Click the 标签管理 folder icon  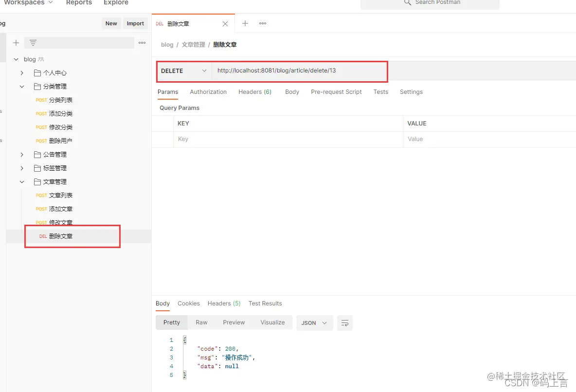37,168
